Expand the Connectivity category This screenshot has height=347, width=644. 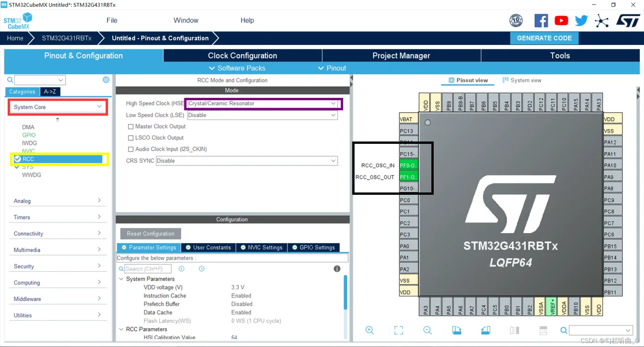pyautogui.click(x=57, y=233)
